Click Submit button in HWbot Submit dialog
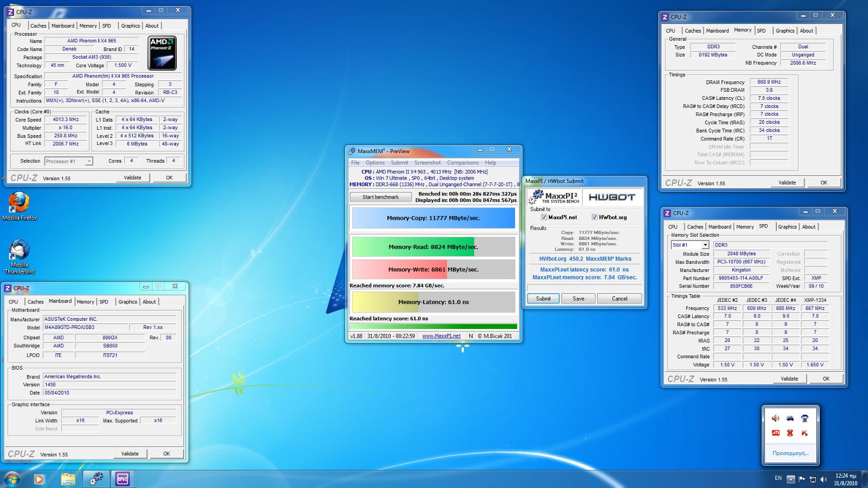868x488 pixels. tap(543, 299)
